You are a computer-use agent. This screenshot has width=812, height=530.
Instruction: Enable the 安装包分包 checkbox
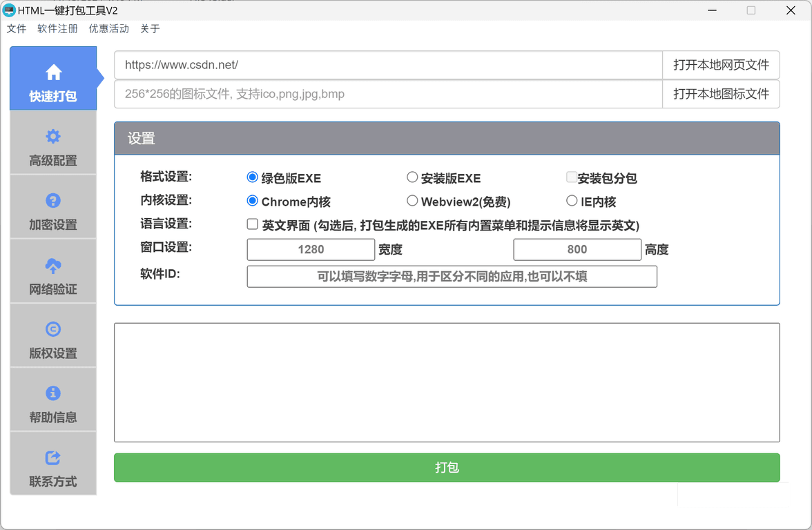[572, 177]
